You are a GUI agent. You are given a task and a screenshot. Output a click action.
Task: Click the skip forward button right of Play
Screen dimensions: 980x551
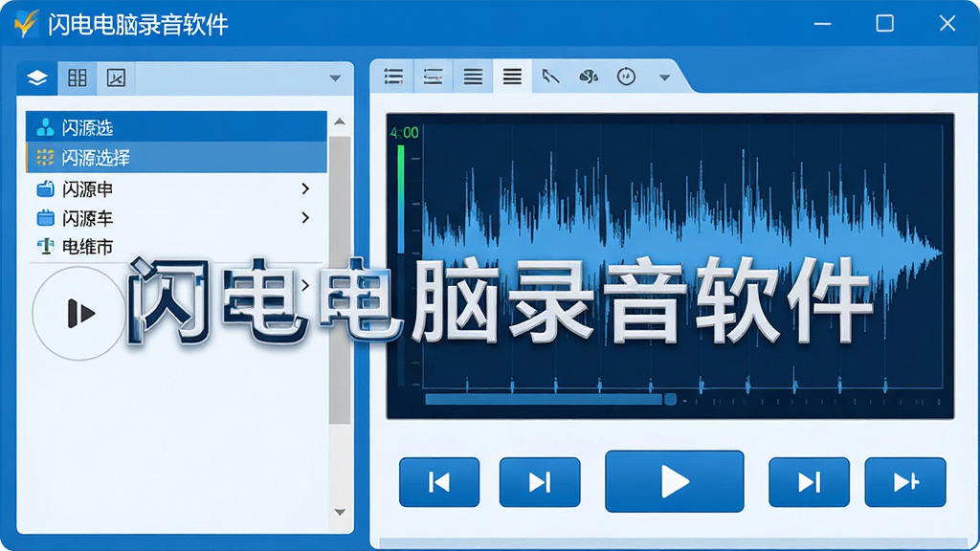[809, 482]
